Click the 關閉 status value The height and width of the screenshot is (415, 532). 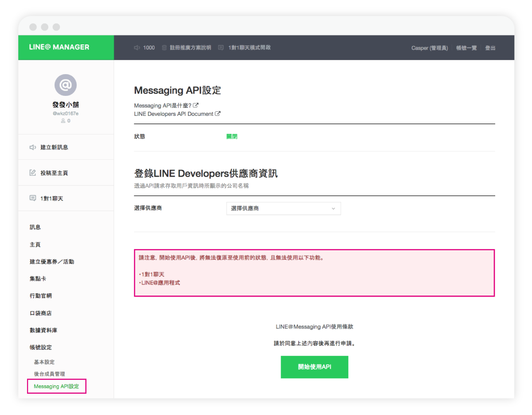click(232, 137)
